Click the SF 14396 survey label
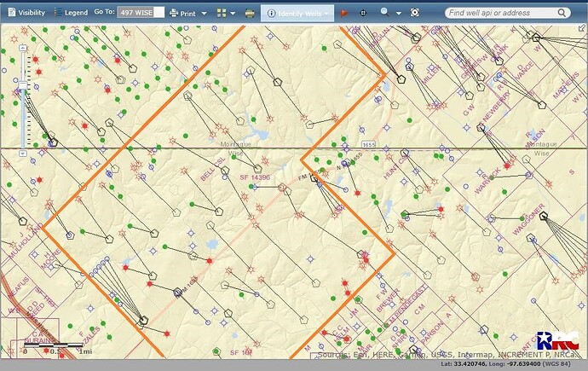 pos(254,177)
